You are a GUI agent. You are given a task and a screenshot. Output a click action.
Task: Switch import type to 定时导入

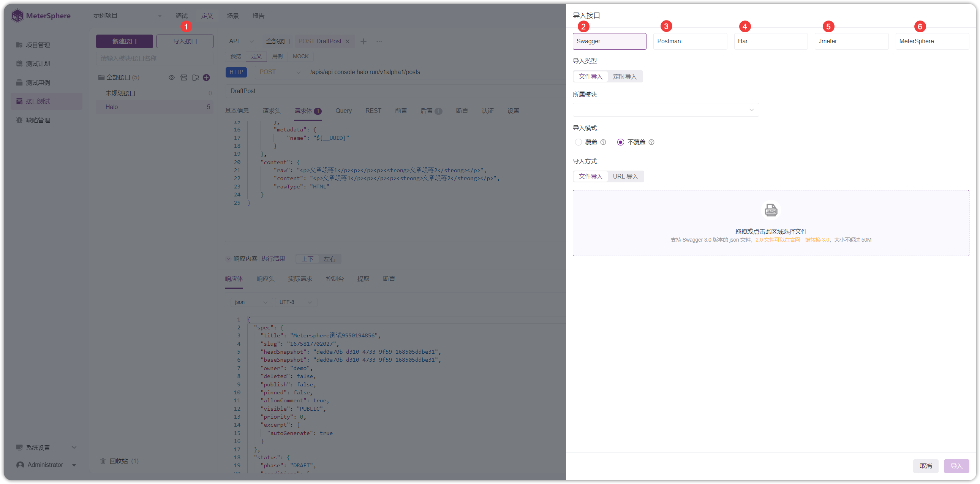point(624,76)
